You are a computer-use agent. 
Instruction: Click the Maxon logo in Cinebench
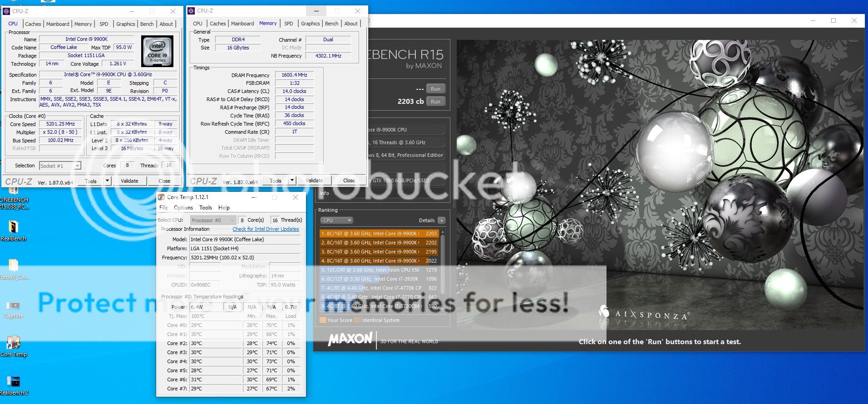point(350,340)
